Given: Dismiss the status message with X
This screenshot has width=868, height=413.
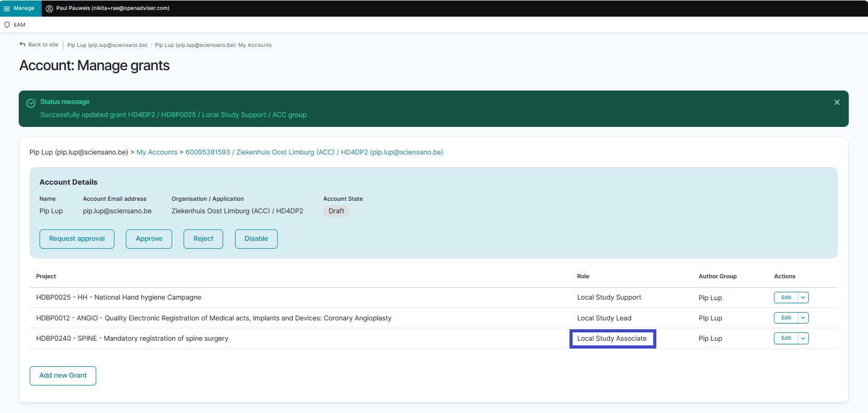Looking at the screenshot, I should [837, 102].
